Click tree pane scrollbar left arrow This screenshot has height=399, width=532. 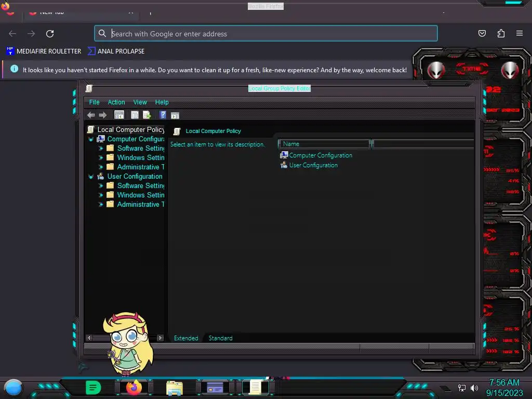[89, 338]
